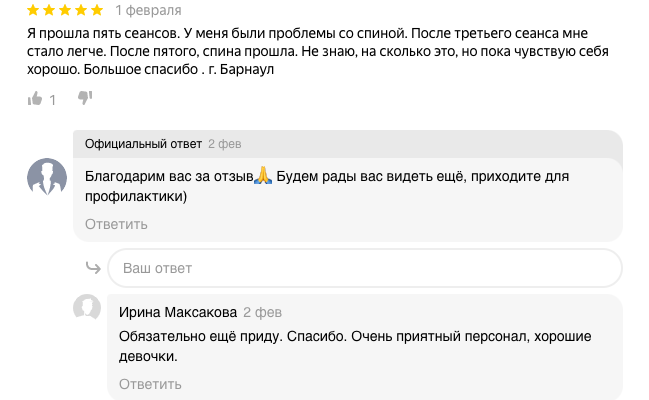
Task: Focus the "Ваш ответ" reply field
Action: pyautogui.click(x=365, y=268)
